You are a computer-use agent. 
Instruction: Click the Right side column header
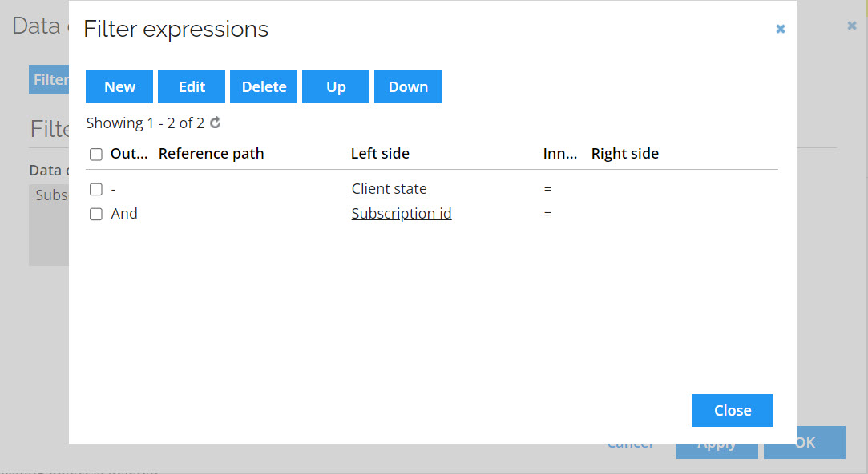point(625,153)
